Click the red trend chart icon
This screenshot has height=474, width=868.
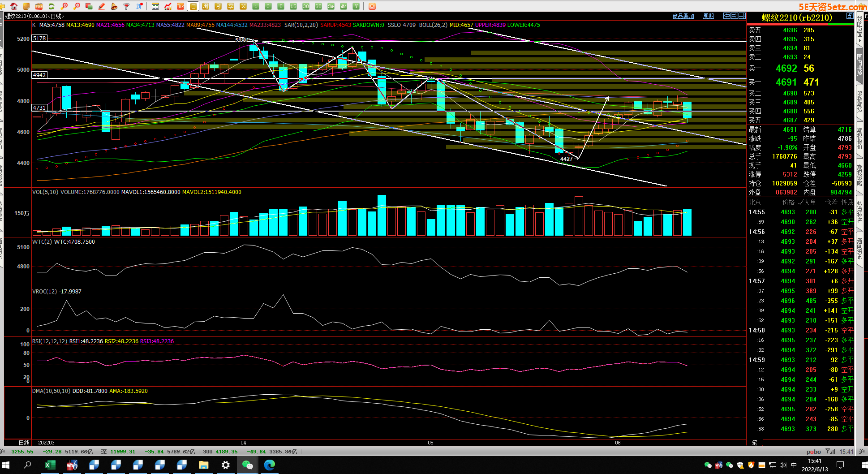tap(168, 6)
